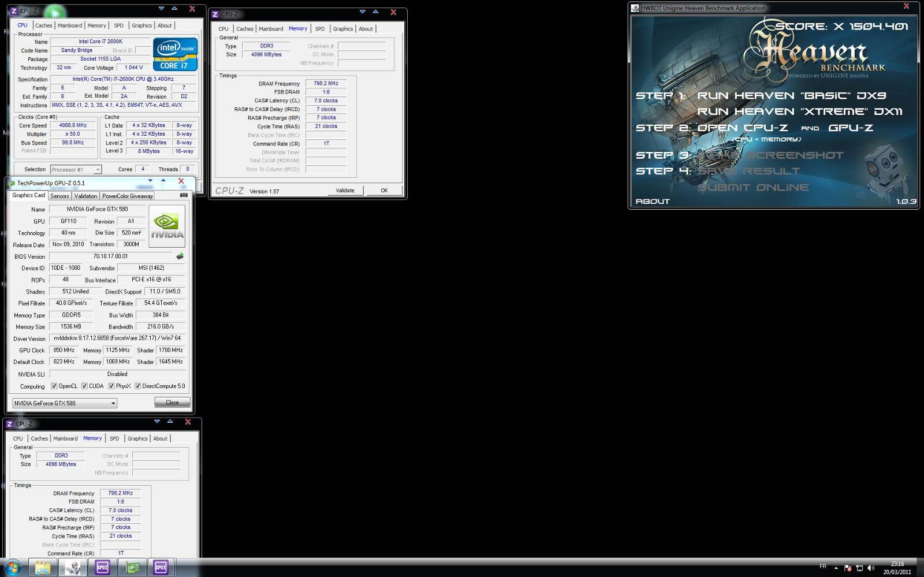Viewport: 924px width, 577px height.
Task: Click the Intel Core i7 logo in CPU-Z
Action: click(176, 54)
